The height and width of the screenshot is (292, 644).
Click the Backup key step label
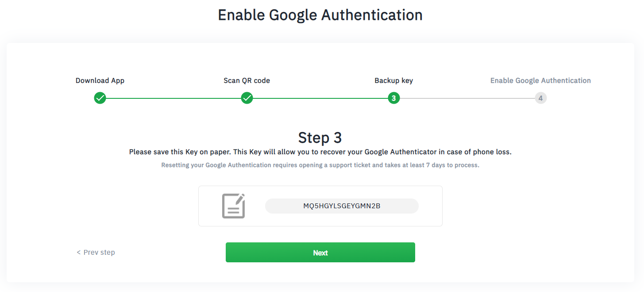tap(394, 81)
